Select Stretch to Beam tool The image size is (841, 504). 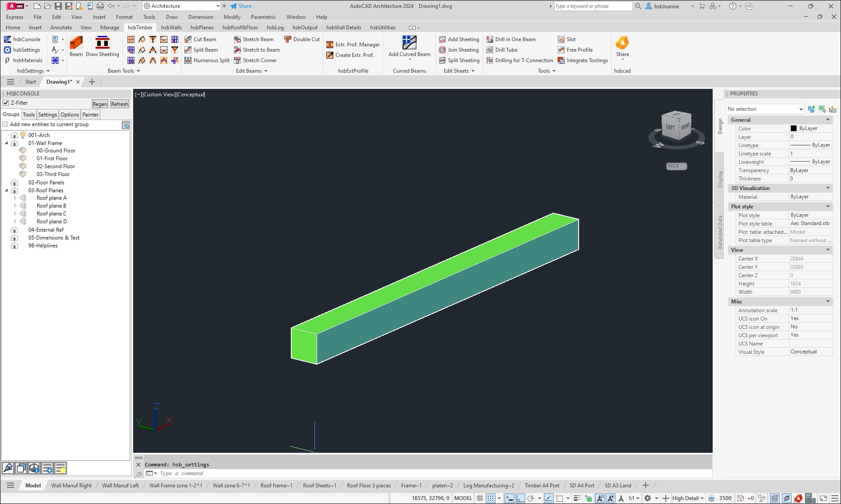point(257,50)
